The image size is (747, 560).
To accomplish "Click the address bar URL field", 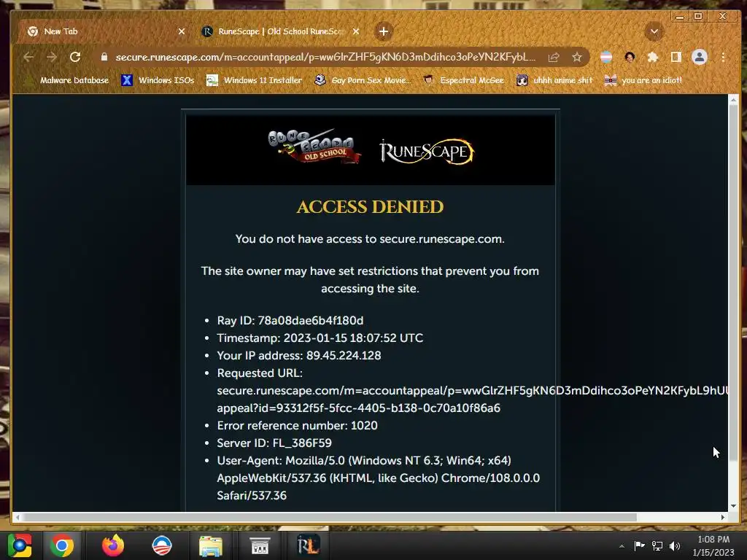I will (325, 57).
